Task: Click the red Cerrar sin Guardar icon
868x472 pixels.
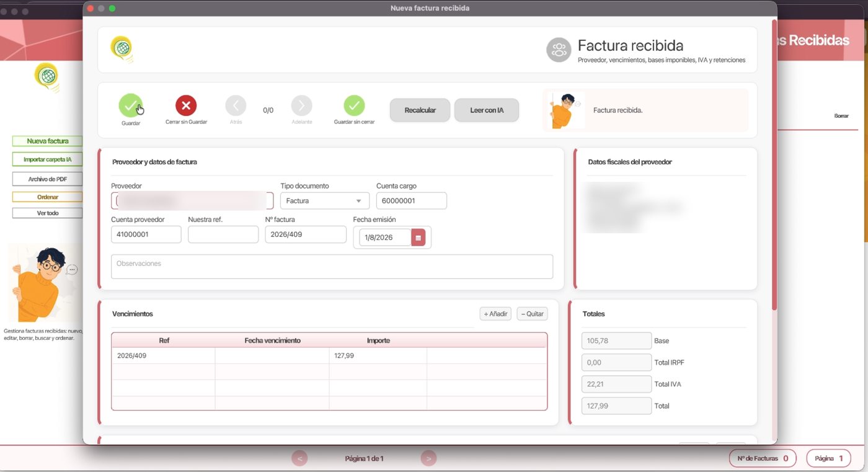Action: 186,105
